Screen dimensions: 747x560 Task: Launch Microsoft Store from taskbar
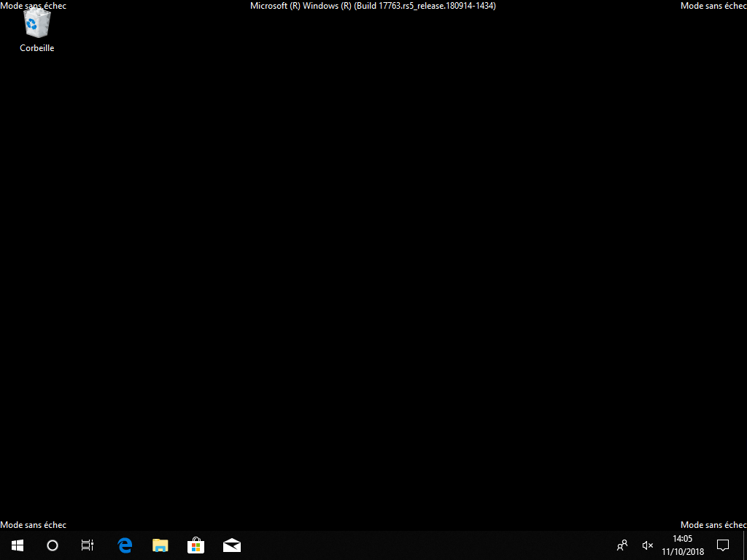pos(196,545)
